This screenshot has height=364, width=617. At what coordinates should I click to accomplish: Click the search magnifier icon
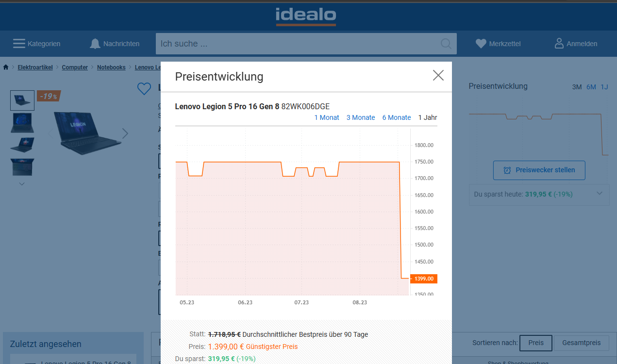click(x=446, y=44)
